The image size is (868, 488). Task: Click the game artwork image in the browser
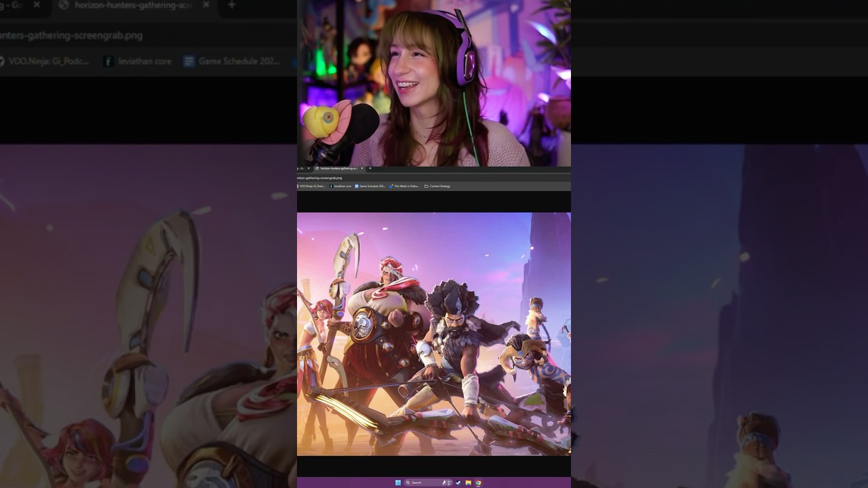[434, 334]
